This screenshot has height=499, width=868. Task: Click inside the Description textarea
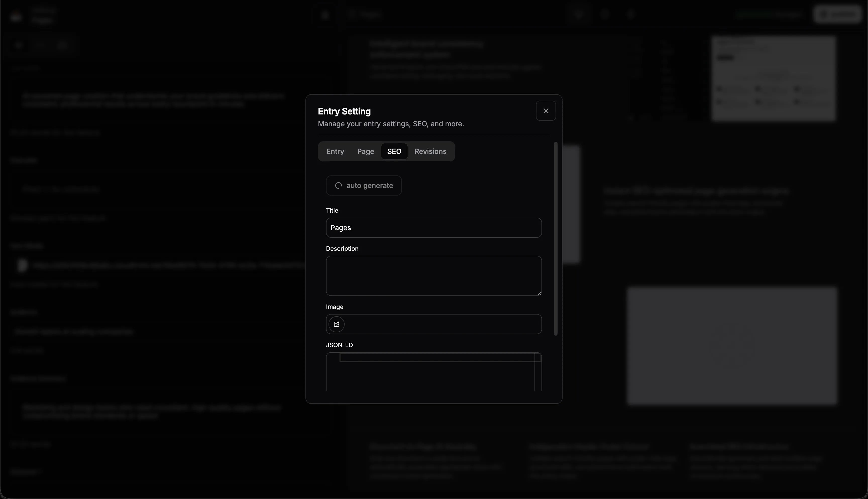click(x=434, y=276)
